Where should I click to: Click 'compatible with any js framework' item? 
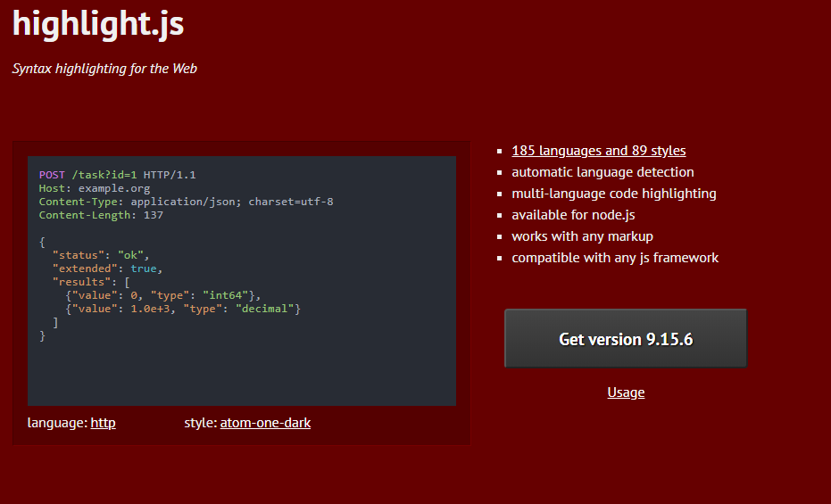pos(615,258)
